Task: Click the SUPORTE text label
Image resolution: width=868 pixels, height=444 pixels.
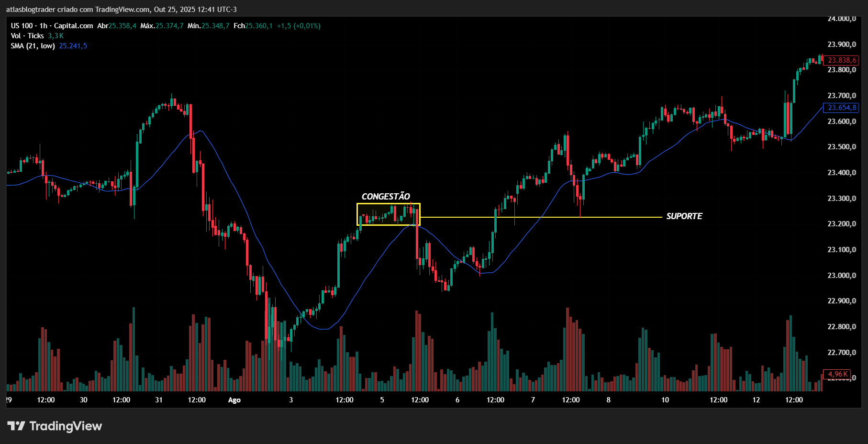Action: click(x=684, y=216)
